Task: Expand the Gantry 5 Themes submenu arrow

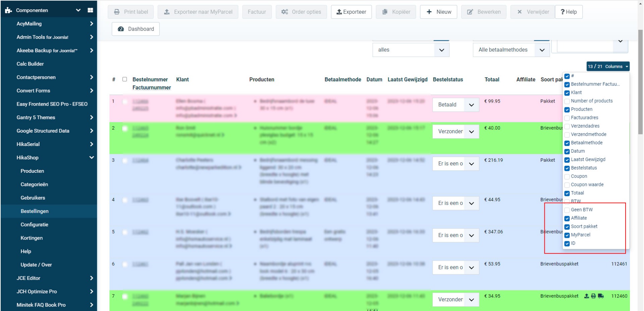Action: click(92, 117)
